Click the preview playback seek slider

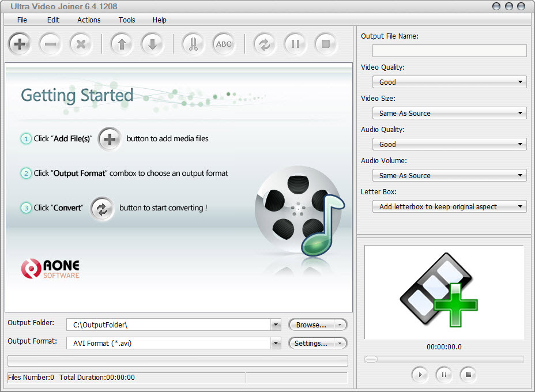coord(444,359)
